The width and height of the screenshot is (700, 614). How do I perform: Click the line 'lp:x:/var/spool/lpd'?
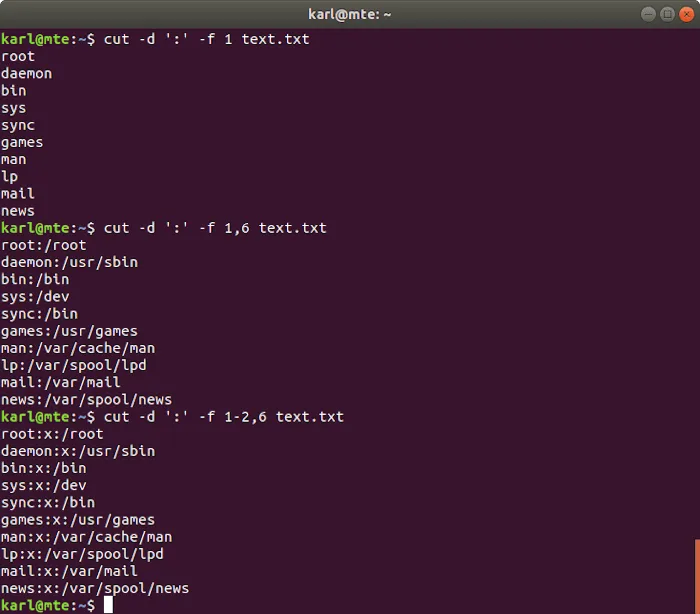82,555
